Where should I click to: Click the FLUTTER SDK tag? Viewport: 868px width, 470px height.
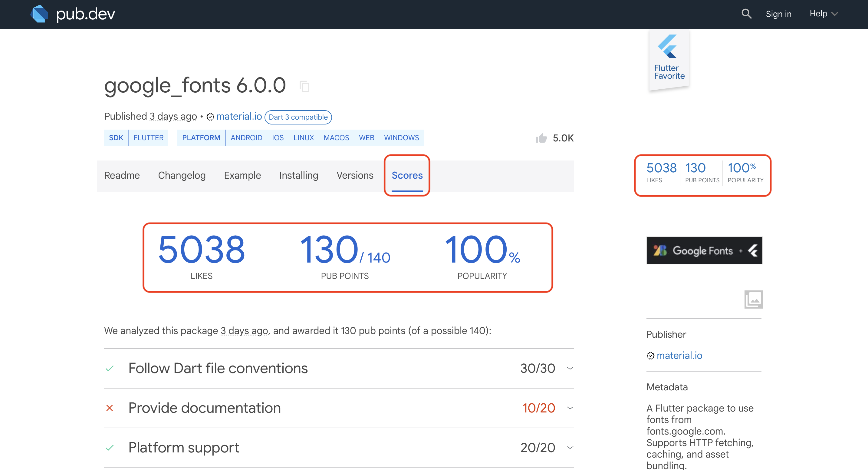click(148, 137)
